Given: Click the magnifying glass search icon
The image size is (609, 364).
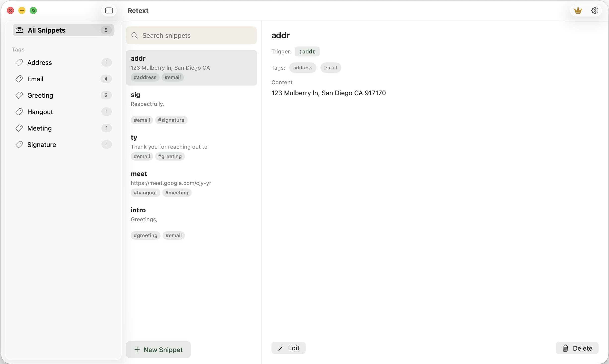Looking at the screenshot, I should coord(134,35).
